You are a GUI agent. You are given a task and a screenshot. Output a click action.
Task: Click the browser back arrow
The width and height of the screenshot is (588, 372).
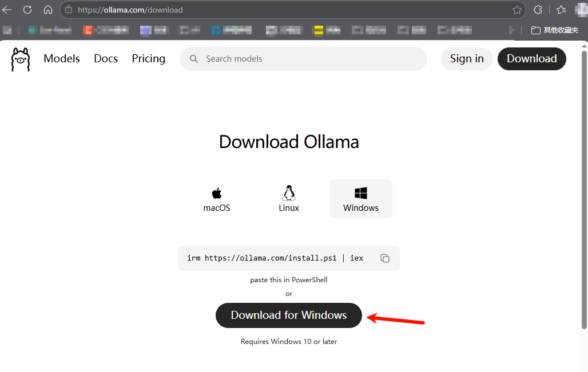click(x=7, y=10)
